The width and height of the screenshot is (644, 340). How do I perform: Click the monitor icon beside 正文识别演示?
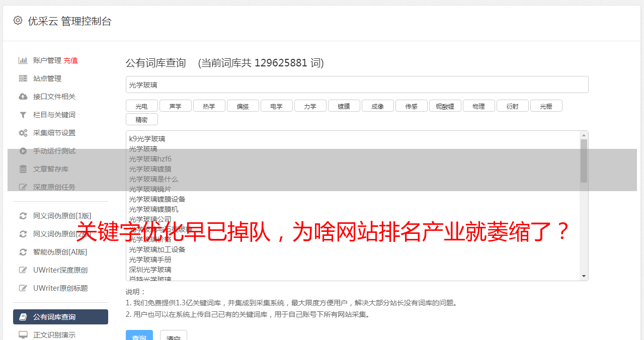click(x=23, y=335)
